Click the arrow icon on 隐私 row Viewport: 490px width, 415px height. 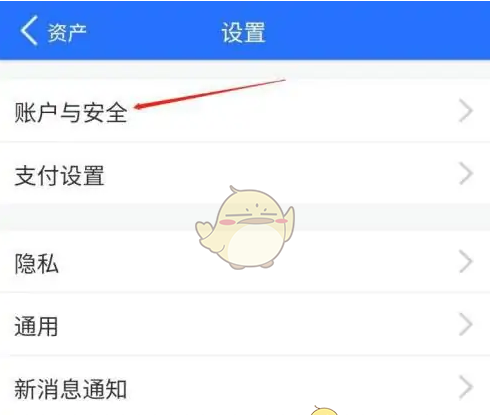[466, 261]
